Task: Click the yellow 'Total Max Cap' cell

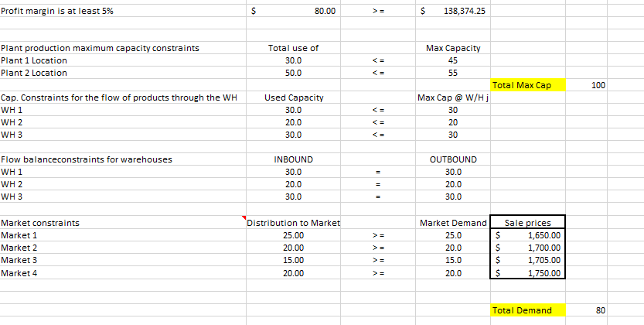Action: click(528, 85)
